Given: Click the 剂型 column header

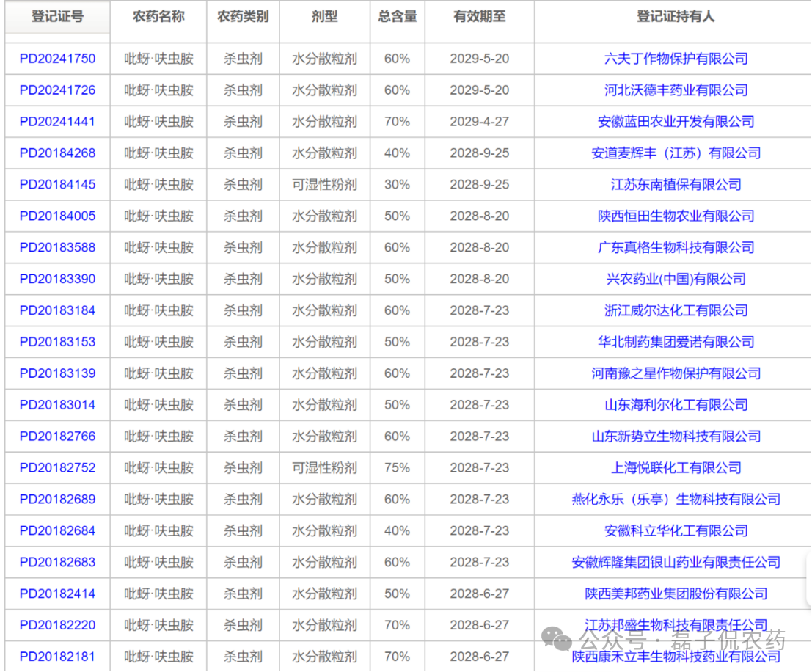Looking at the screenshot, I should pyautogui.click(x=325, y=17).
